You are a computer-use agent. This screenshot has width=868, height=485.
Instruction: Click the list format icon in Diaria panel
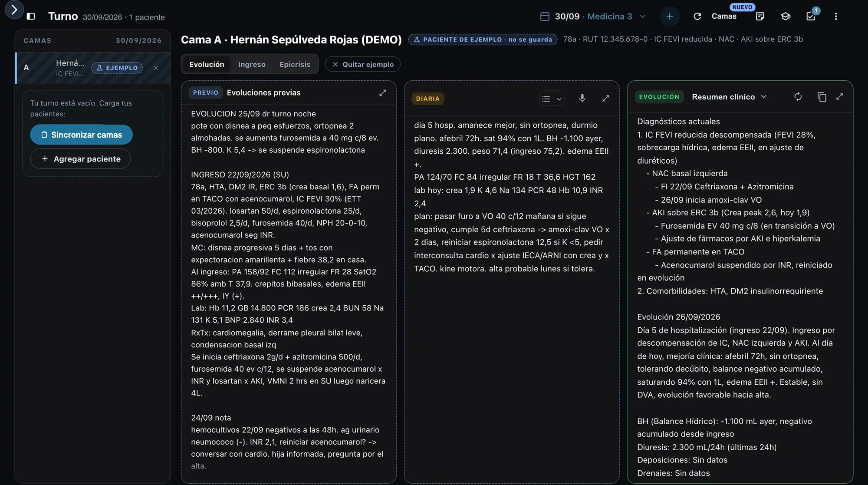click(546, 99)
